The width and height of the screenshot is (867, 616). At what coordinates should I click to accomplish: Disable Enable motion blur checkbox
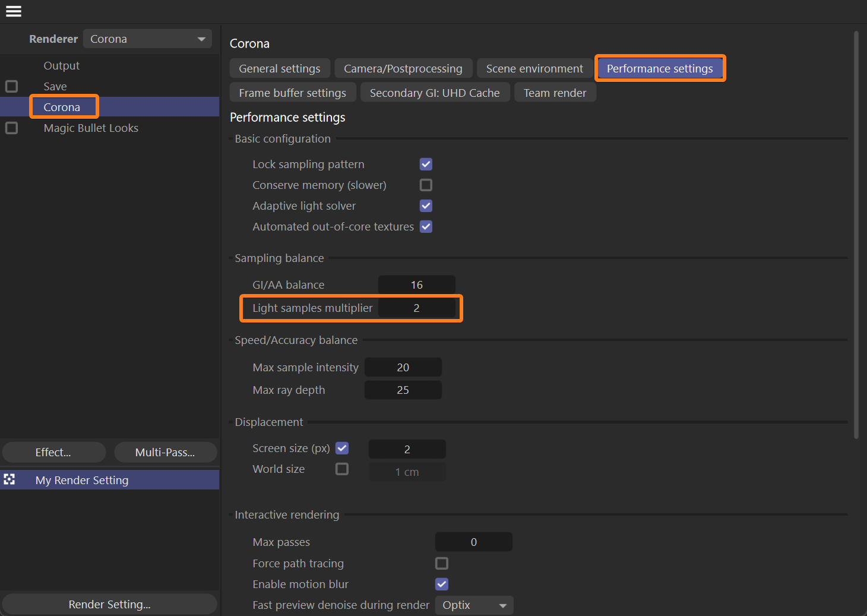pyautogui.click(x=442, y=584)
